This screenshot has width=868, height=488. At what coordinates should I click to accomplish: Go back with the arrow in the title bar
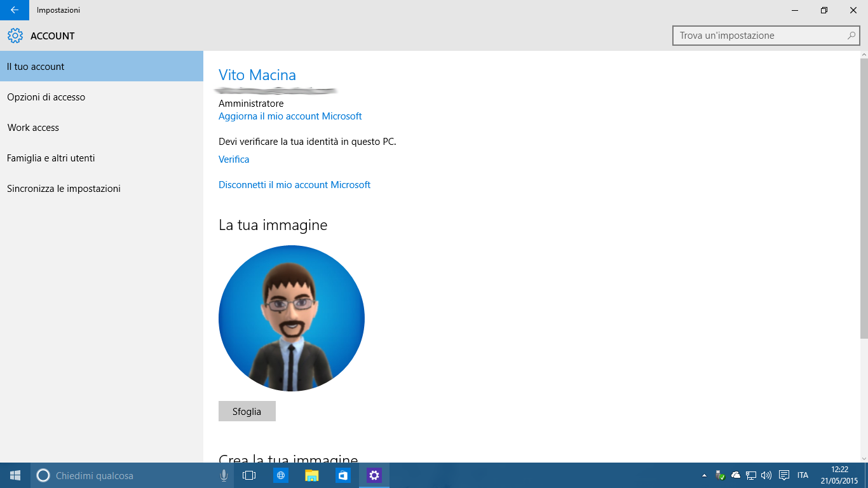(x=15, y=10)
